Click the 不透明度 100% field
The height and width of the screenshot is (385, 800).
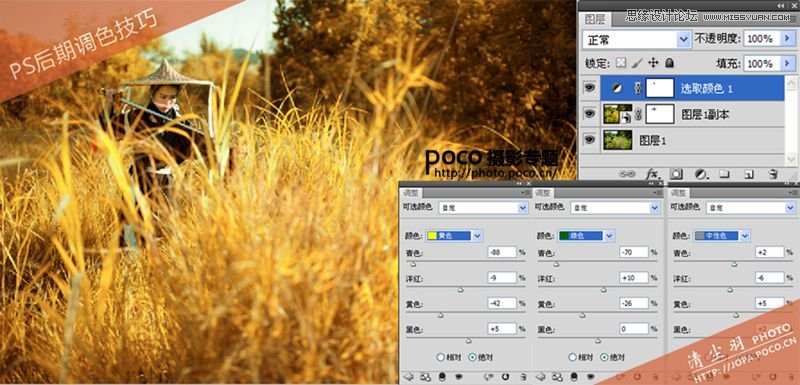(761, 39)
